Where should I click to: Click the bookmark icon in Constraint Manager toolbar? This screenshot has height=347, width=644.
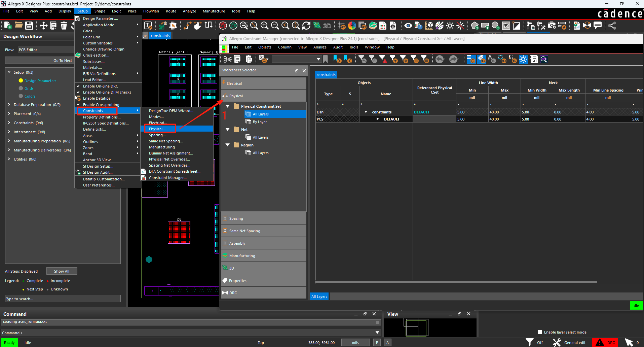coord(325,60)
